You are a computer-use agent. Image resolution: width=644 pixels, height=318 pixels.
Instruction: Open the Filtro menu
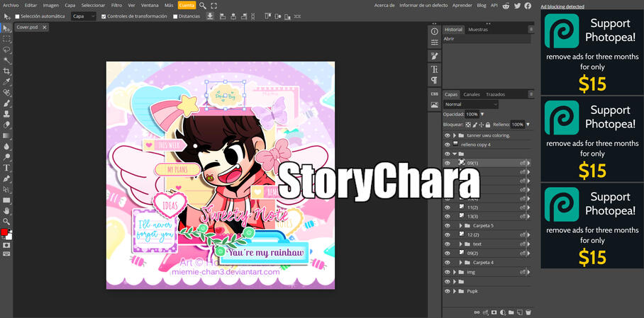(116, 5)
